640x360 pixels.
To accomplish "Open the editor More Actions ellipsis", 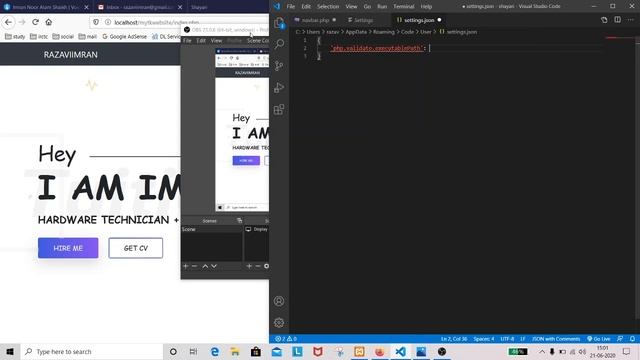I will 631,20.
